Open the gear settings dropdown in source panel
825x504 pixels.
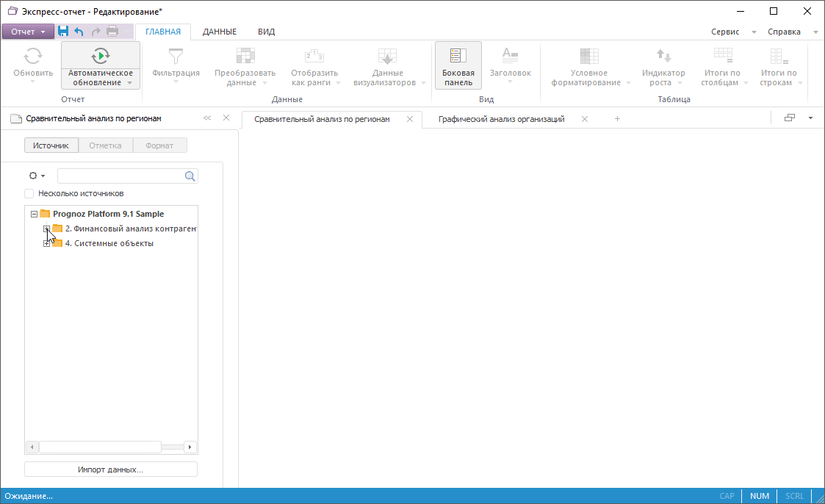[x=37, y=176]
